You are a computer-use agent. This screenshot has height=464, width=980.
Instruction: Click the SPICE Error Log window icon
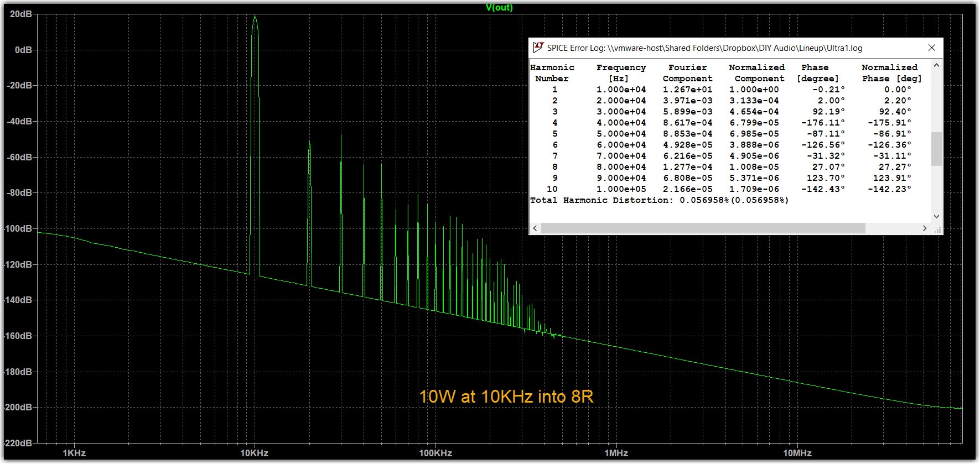click(538, 48)
